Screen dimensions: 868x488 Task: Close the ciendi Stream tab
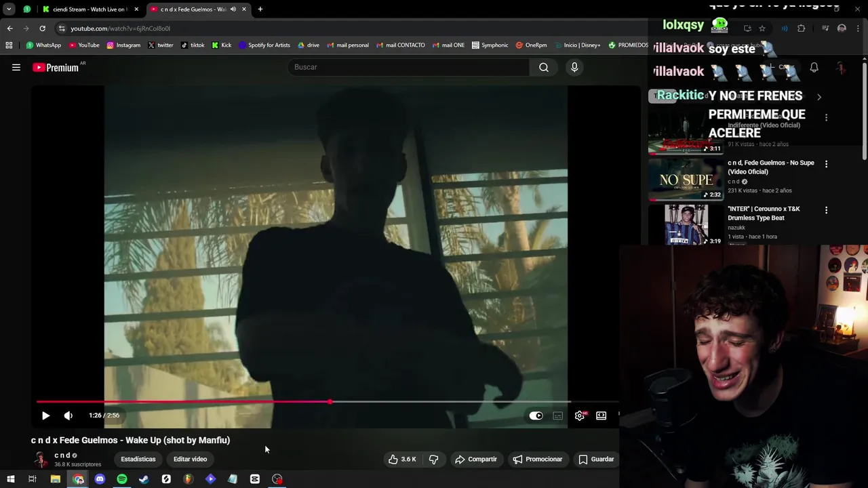[x=136, y=9]
